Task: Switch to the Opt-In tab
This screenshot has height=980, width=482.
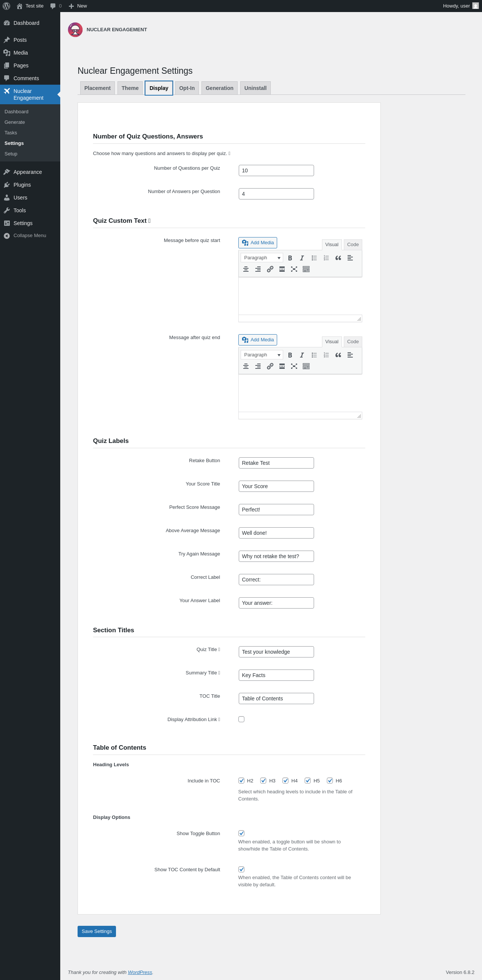Action: (187, 88)
